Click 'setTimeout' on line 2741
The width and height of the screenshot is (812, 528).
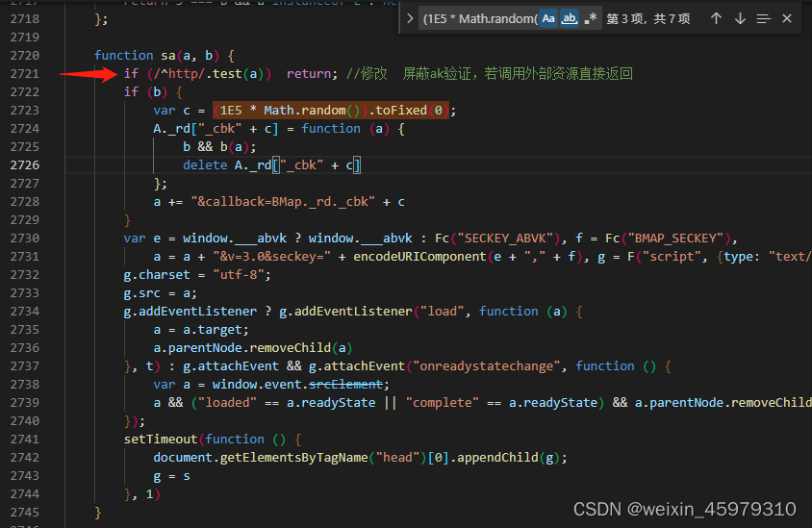[161, 439]
